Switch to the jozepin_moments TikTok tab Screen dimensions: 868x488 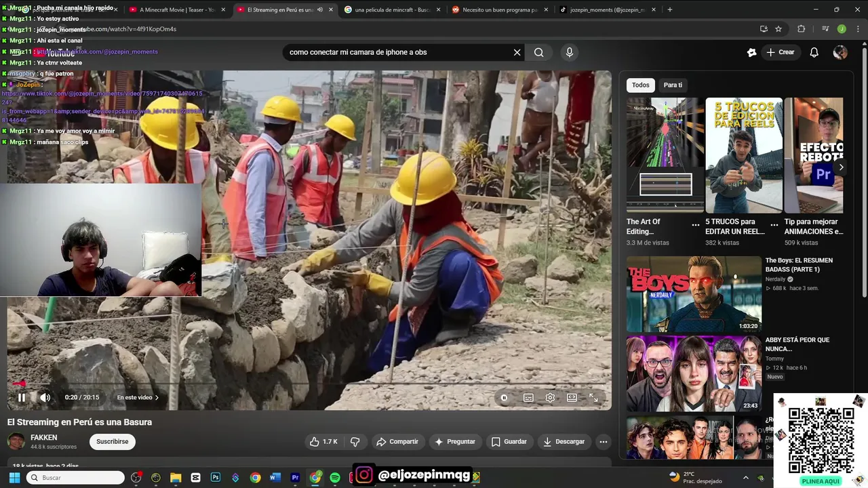pyautogui.click(x=606, y=9)
